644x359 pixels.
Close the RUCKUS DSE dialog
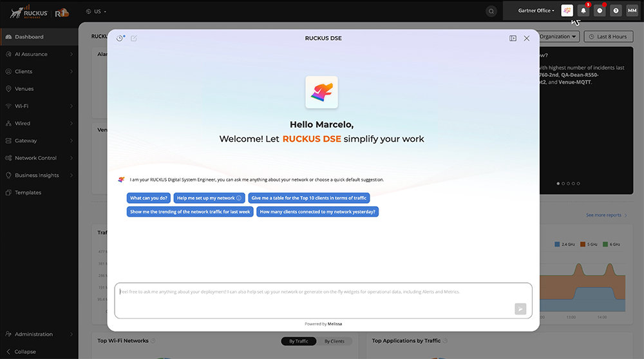point(527,38)
